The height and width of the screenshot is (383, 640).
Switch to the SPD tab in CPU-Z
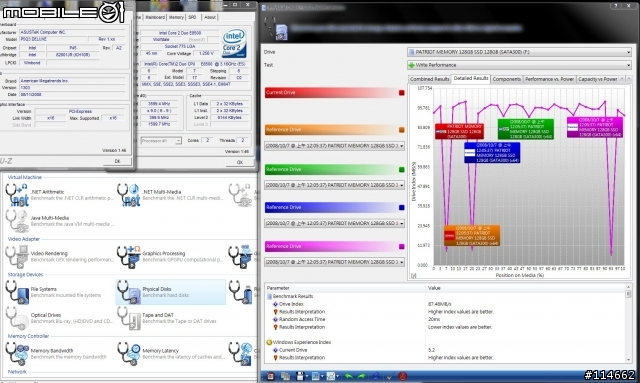(192, 17)
